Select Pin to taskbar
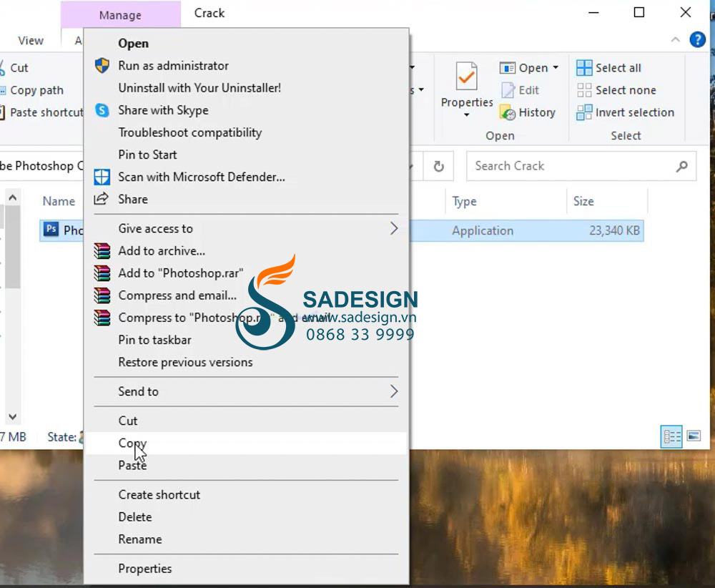Image resolution: width=715 pixels, height=588 pixels. coord(246,340)
